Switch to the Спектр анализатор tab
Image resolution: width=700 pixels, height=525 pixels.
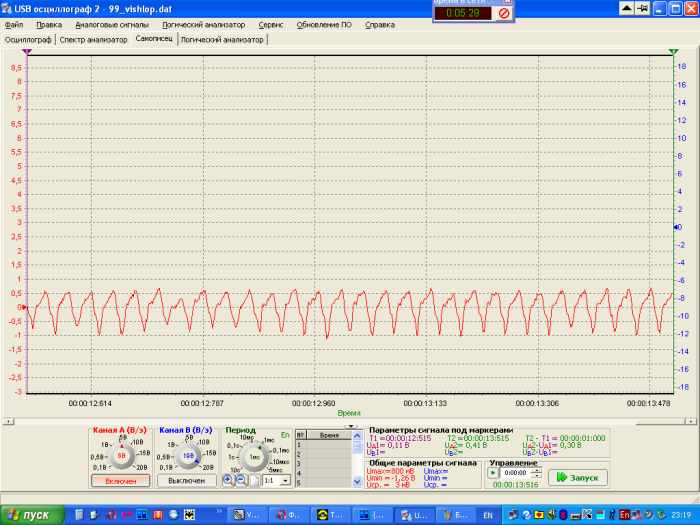(x=93, y=40)
